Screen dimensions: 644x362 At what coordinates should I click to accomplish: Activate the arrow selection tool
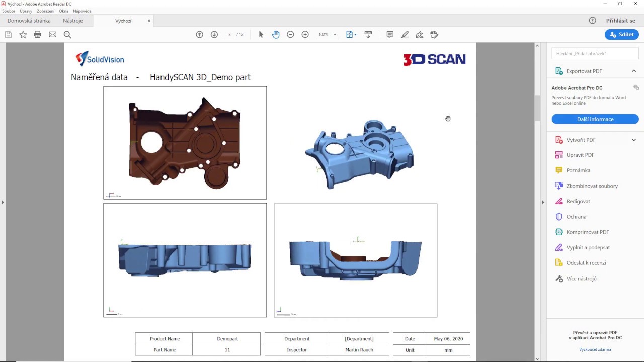point(261,35)
